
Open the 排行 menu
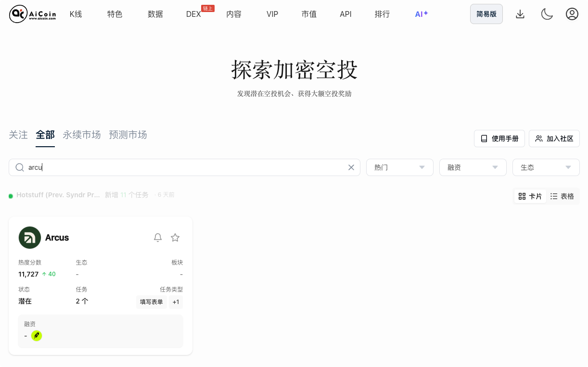pyautogui.click(x=382, y=14)
